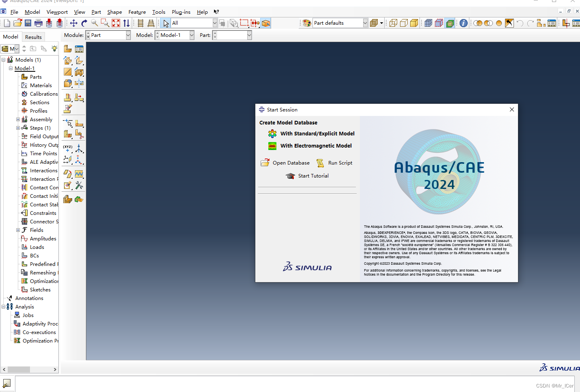Click the scrollbar right arrow in model tree

(x=55, y=369)
